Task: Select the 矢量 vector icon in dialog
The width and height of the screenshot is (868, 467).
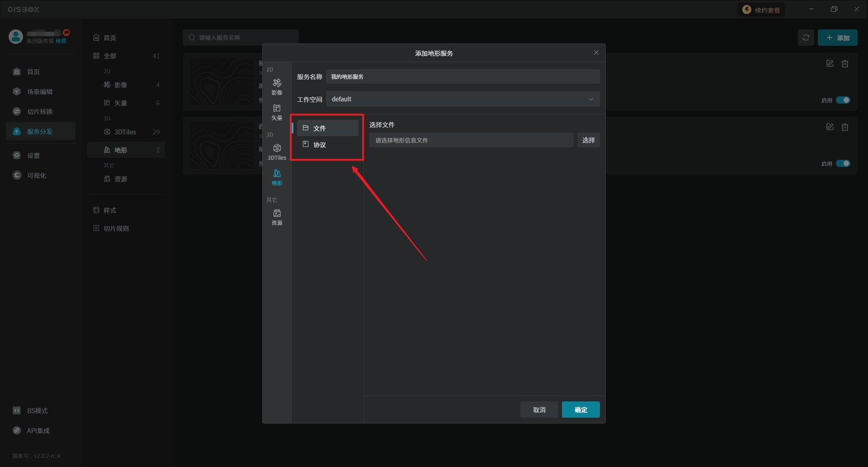Action: point(277,112)
